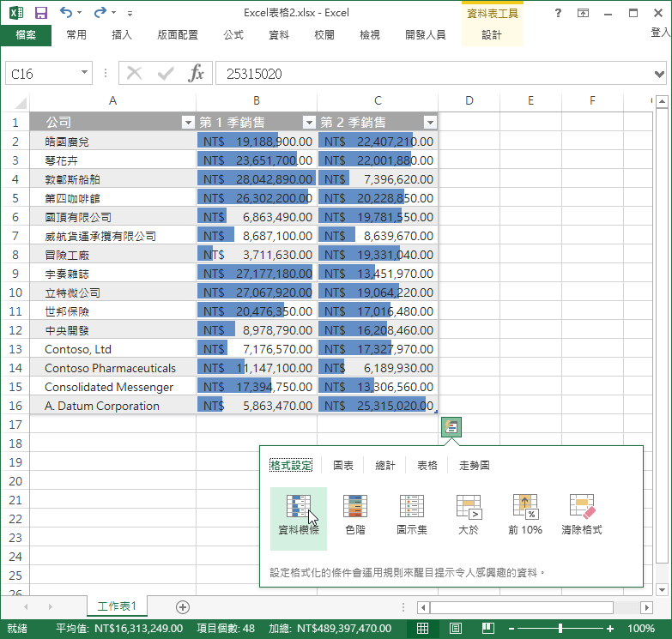Viewport: 672px width, 639px height.
Task: Apply 色階 color scale formatting
Action: click(355, 515)
